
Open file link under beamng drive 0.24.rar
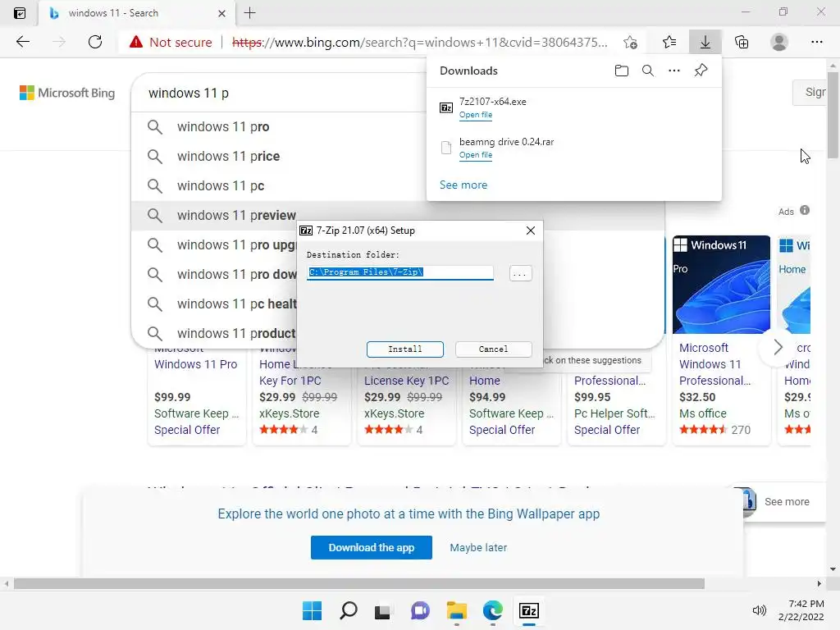tap(475, 155)
